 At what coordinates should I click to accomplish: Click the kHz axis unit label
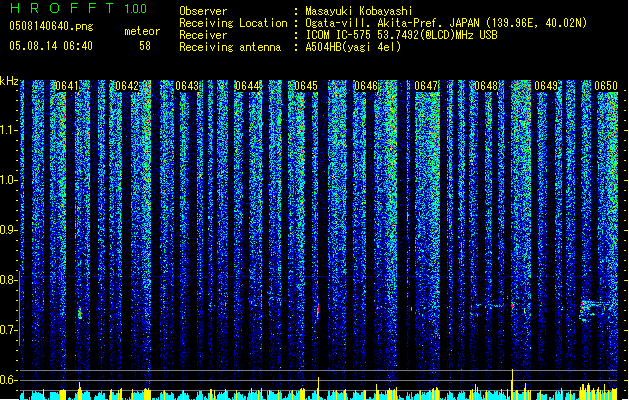tap(9, 81)
